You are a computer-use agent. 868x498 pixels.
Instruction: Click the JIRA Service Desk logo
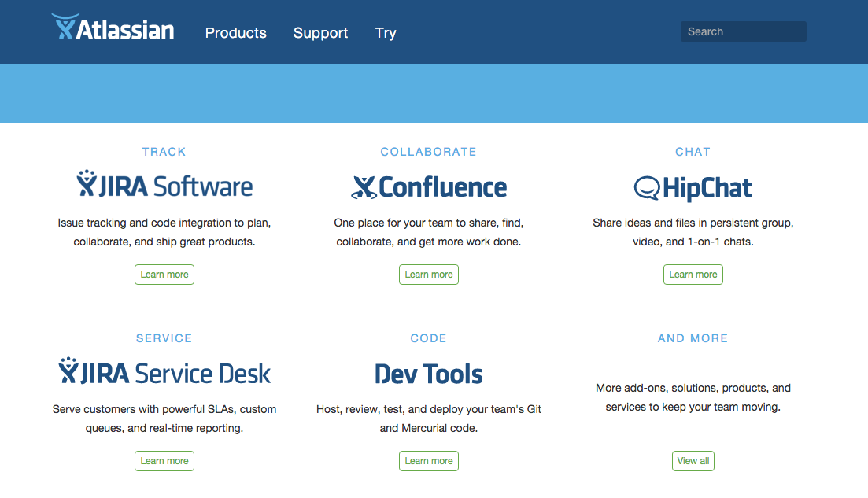164,371
